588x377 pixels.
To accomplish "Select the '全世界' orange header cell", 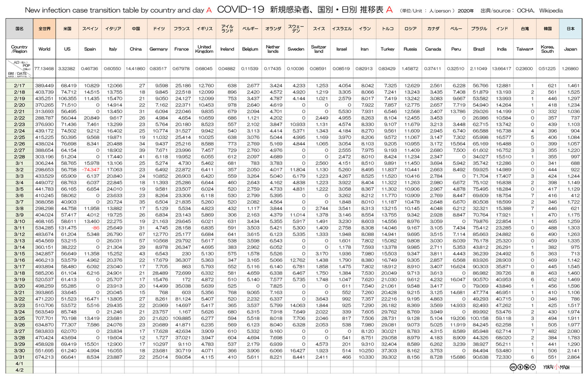I will click(44, 28).
